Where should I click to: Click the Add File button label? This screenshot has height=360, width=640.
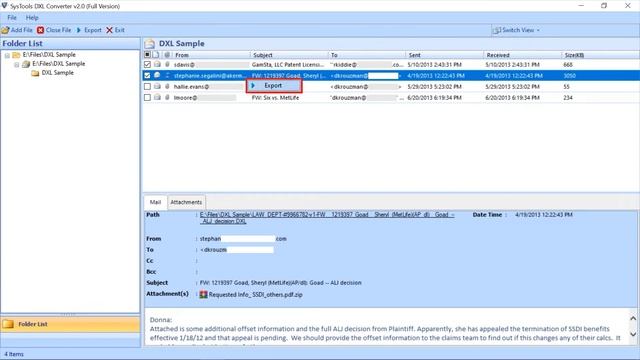click(x=22, y=30)
